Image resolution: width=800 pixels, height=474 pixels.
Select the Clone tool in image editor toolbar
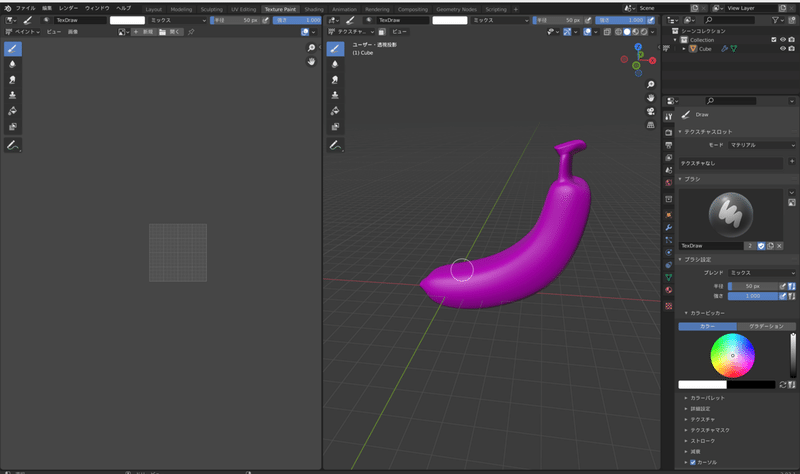pos(13,95)
